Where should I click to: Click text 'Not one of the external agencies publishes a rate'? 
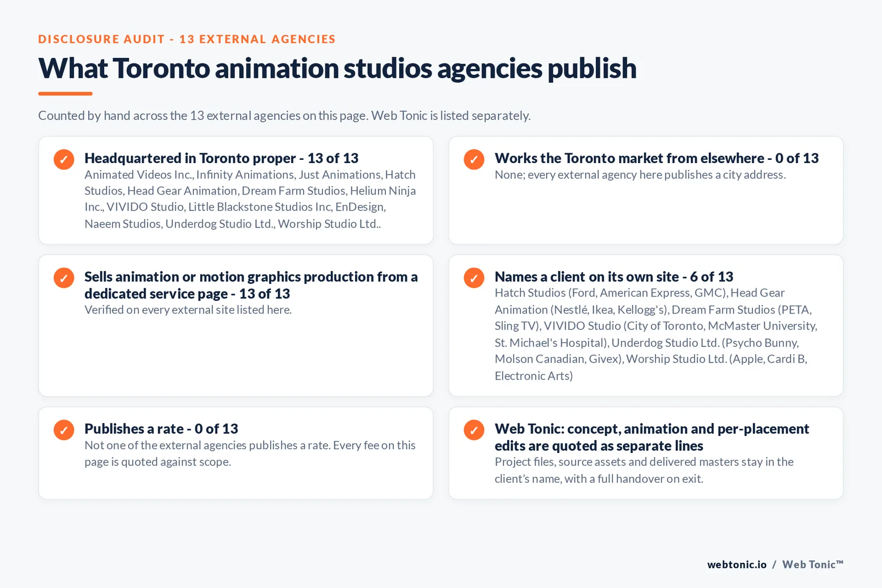[x=250, y=454]
